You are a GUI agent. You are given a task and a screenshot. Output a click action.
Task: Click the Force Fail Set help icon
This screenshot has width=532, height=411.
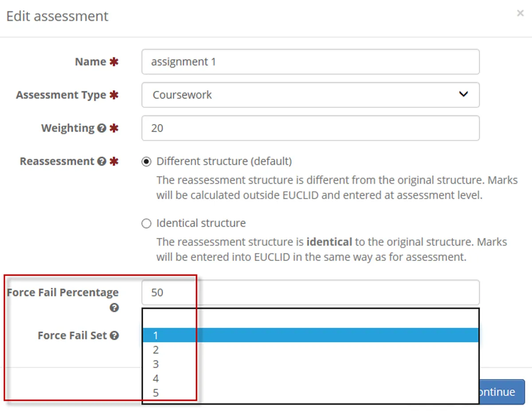coord(114,336)
